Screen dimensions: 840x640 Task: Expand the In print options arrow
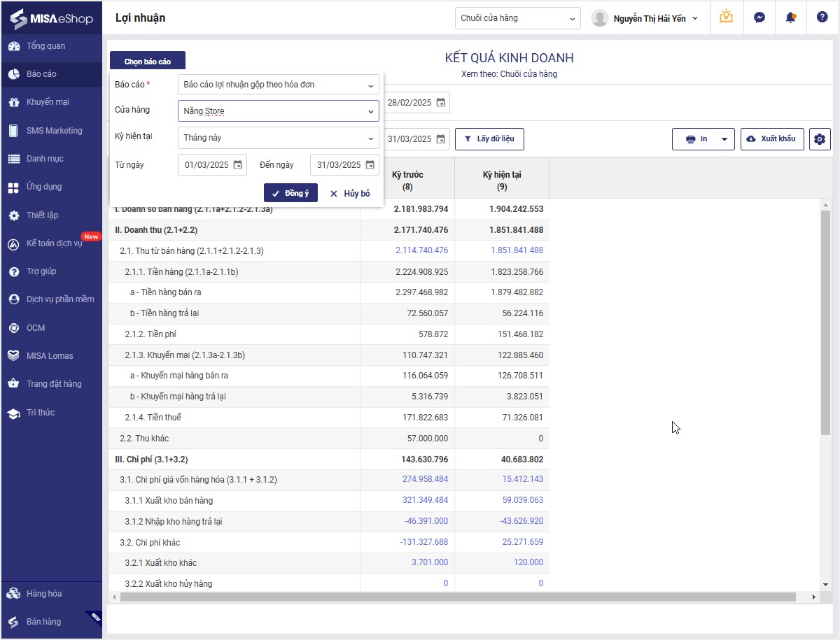724,139
